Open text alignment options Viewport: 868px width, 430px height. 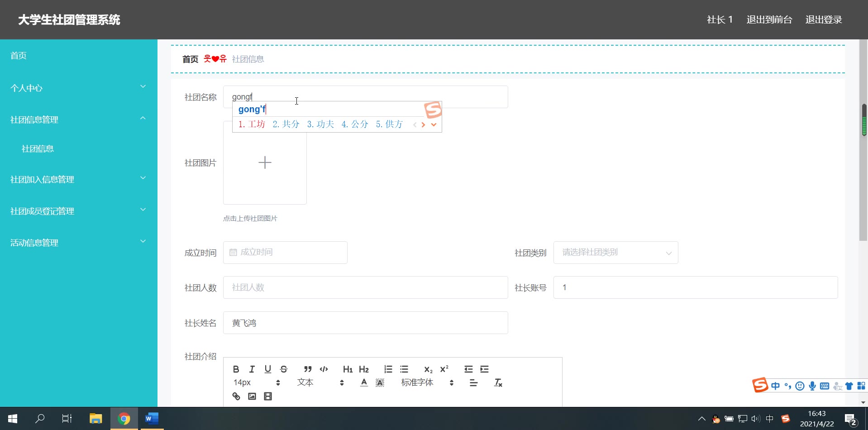click(473, 382)
